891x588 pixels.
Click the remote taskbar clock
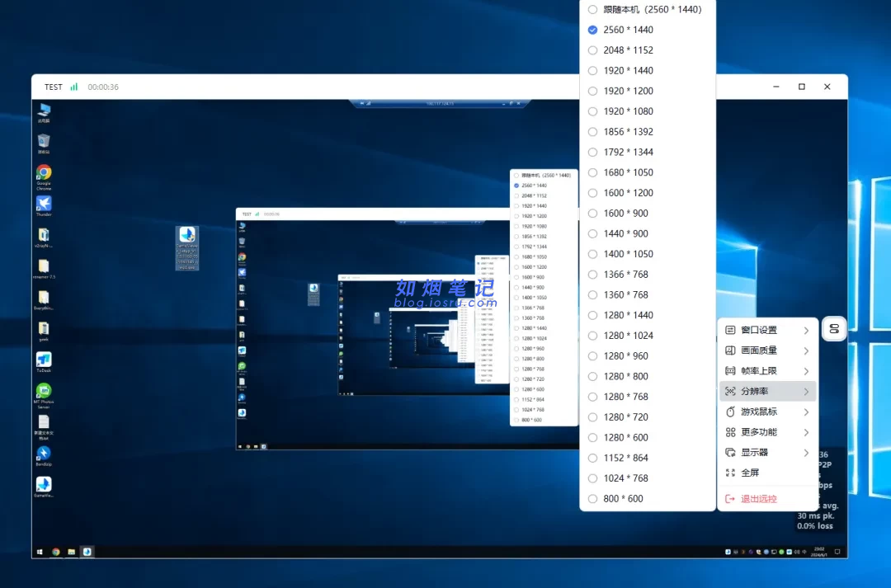(819, 552)
